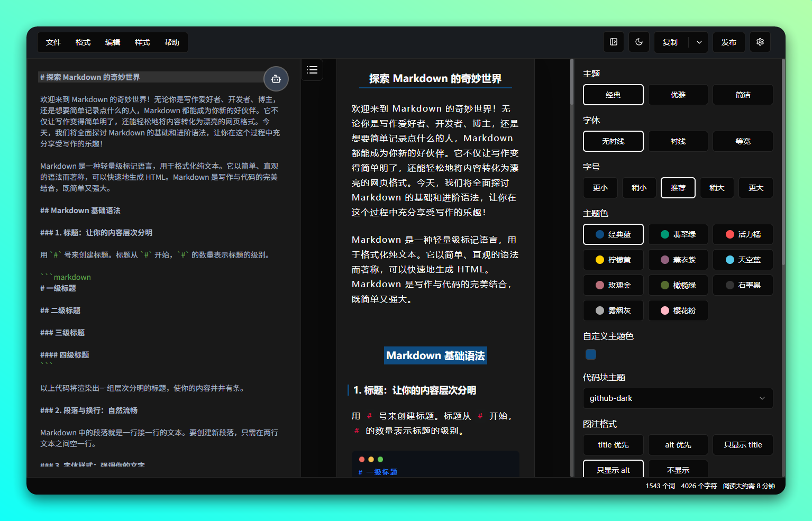Click the "4026 个字符" character count
Viewport: 812px width, 521px height.
point(699,486)
